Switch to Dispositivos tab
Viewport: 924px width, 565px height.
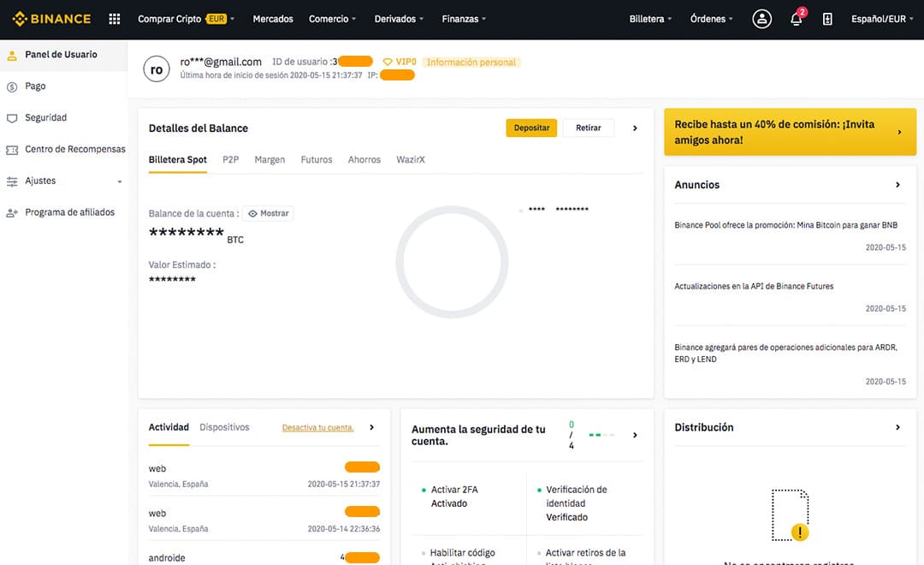tap(224, 427)
